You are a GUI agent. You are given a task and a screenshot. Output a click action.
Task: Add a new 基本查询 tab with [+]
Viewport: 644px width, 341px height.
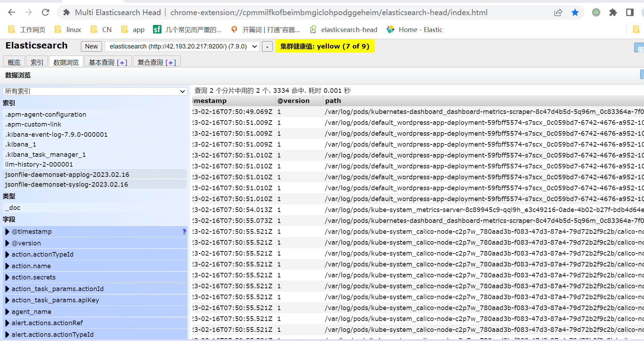coord(122,63)
